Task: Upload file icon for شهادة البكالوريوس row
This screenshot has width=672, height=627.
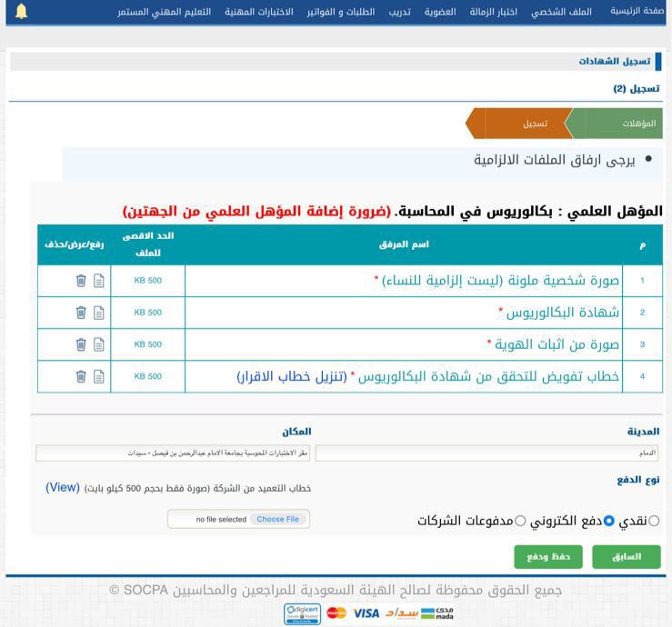Action: 99,313
